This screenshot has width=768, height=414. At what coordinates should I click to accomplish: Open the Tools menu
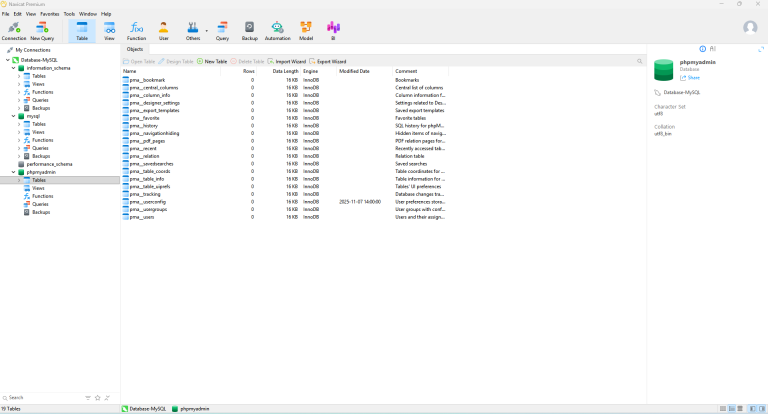(69, 14)
